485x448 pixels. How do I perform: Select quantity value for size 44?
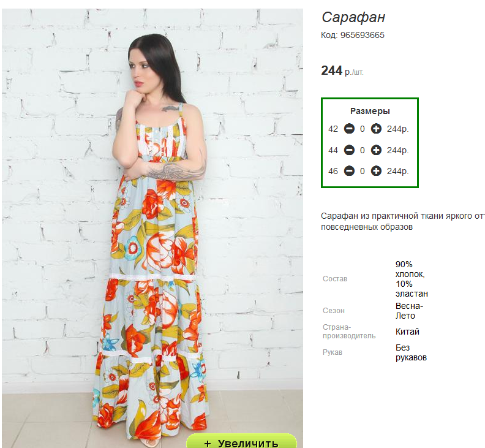363,151
